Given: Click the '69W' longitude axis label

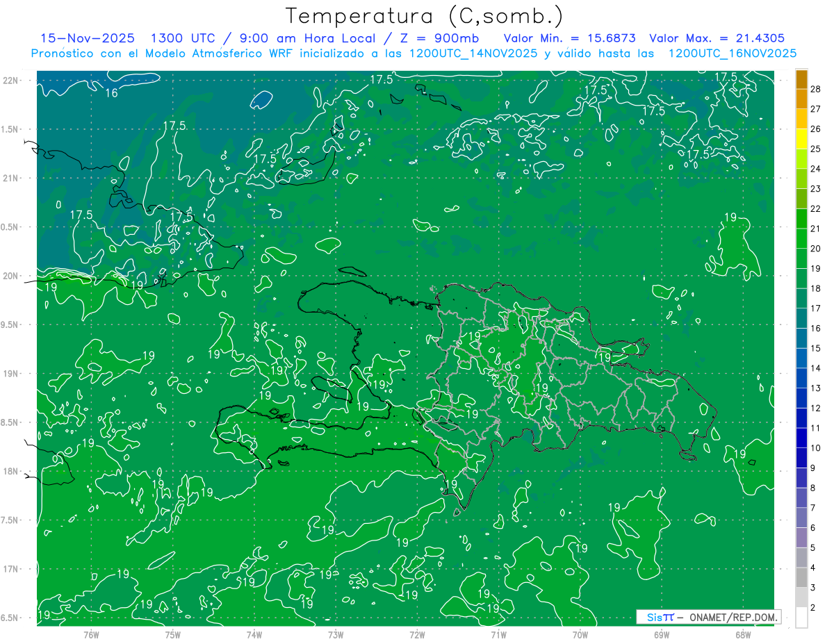Looking at the screenshot, I should pyautogui.click(x=662, y=636).
